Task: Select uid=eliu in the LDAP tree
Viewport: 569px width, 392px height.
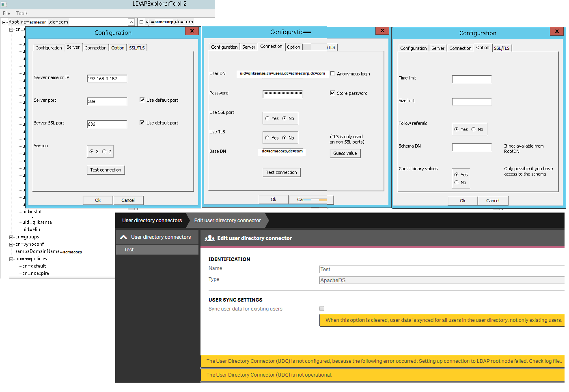Action: click(x=31, y=229)
